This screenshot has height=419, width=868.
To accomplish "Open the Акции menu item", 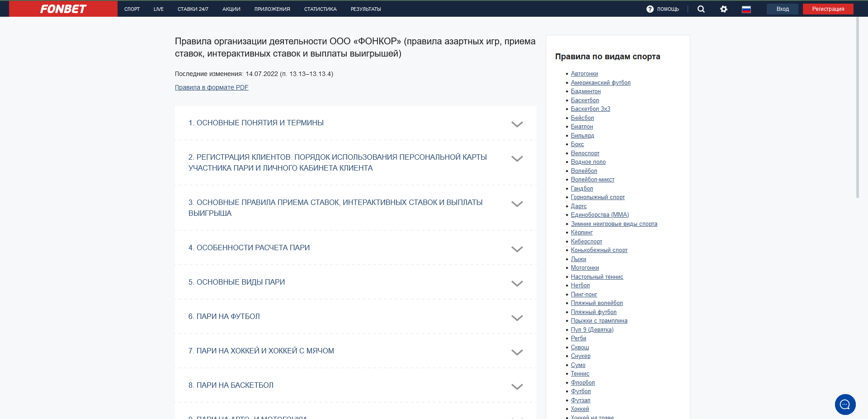I will click(231, 9).
